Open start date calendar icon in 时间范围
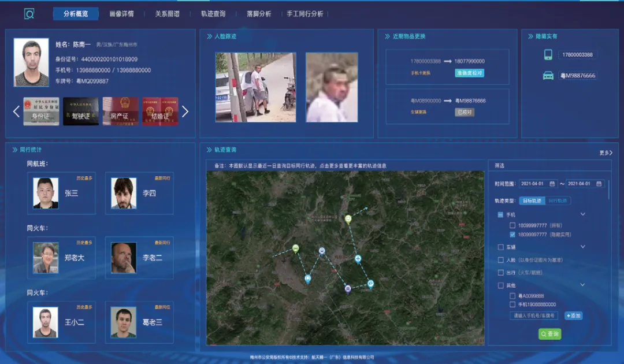624x364 pixels. (x=552, y=184)
